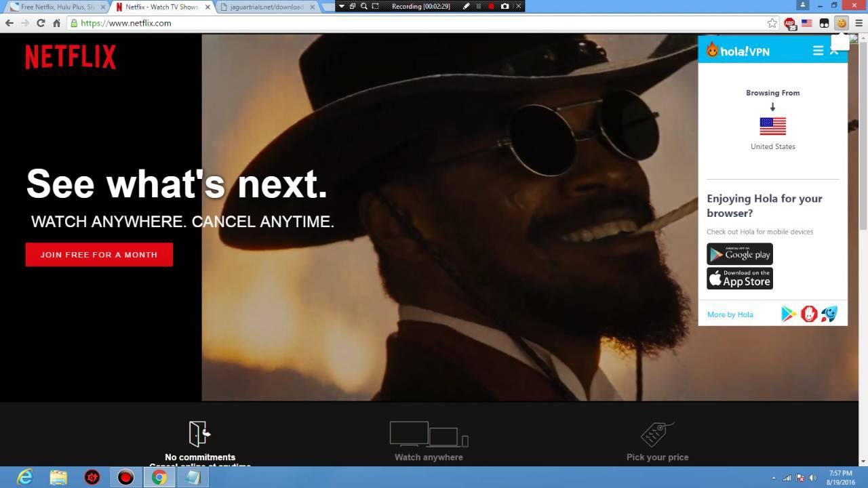This screenshot has height=488, width=868.
Task: Click the recorder zoom magnifier
Action: coord(364,6)
